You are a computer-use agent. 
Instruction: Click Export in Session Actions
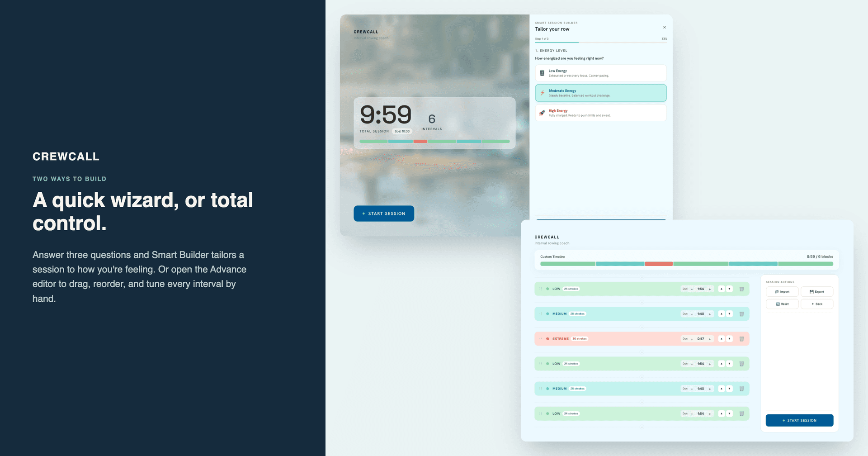817,292
